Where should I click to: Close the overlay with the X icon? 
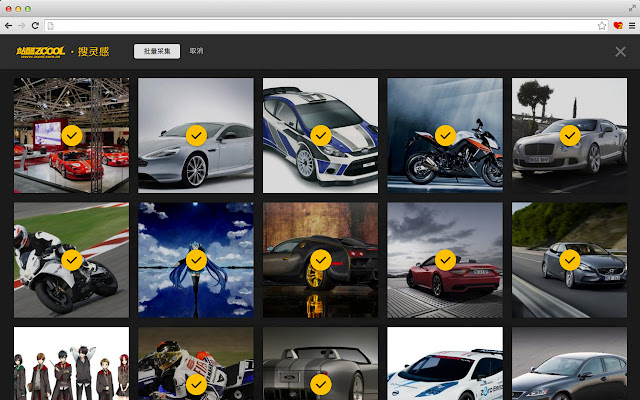coord(620,51)
